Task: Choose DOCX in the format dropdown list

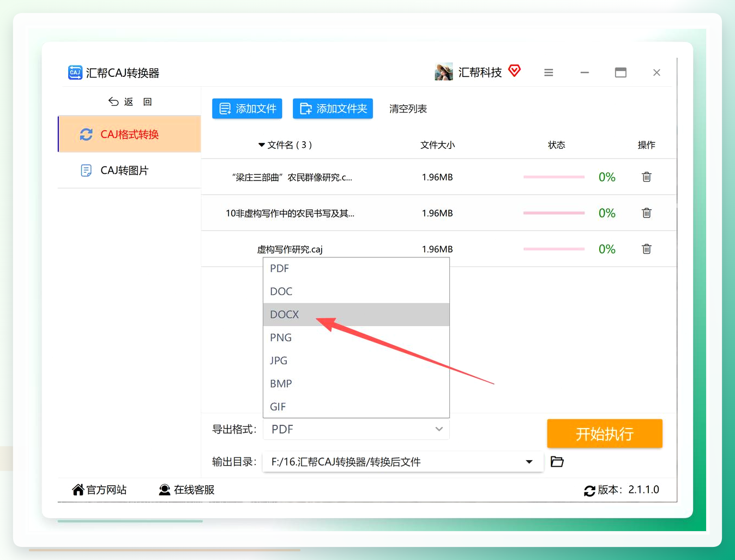Action: coord(356,315)
